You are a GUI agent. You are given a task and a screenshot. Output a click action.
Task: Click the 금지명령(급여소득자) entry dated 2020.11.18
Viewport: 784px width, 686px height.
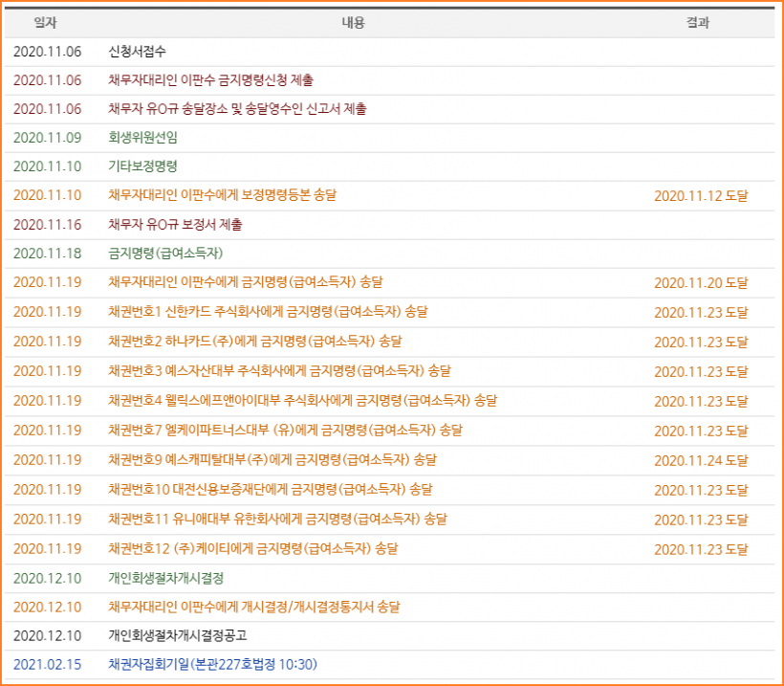165,254
